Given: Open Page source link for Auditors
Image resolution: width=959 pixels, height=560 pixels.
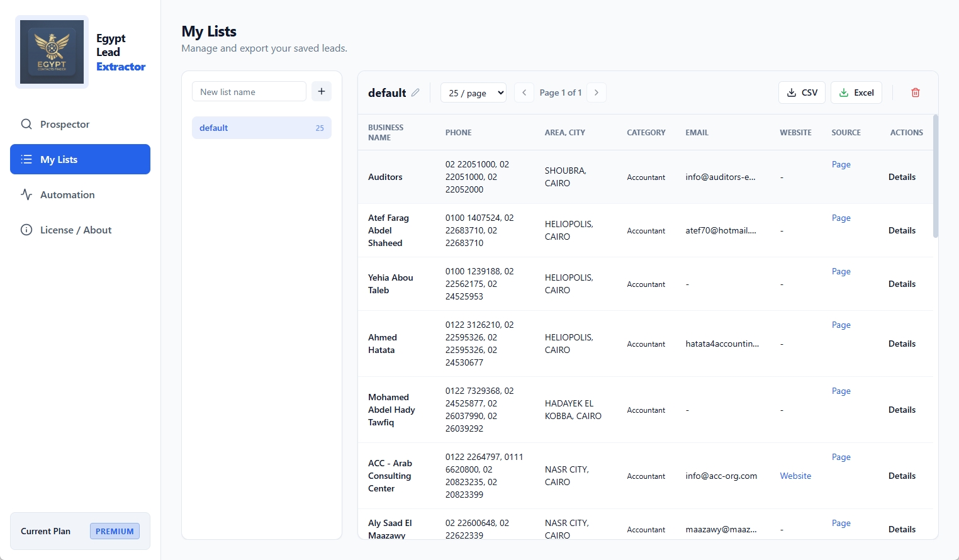Looking at the screenshot, I should [841, 164].
